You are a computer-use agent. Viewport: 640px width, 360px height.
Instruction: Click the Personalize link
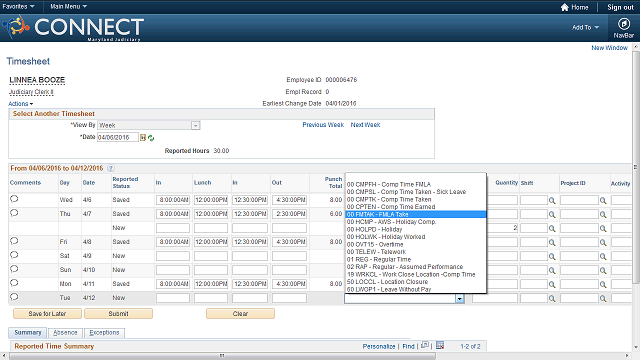(x=379, y=346)
